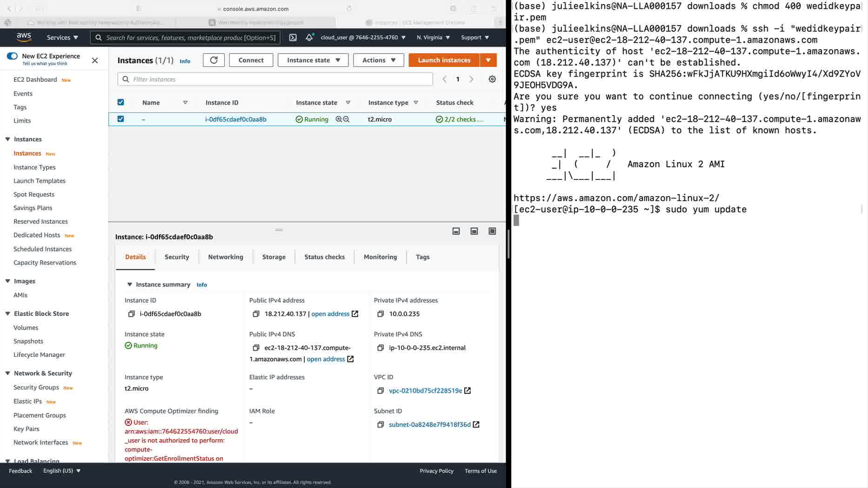
Task: Open vpc-0210bd75cf228519e link
Action: pos(426,391)
